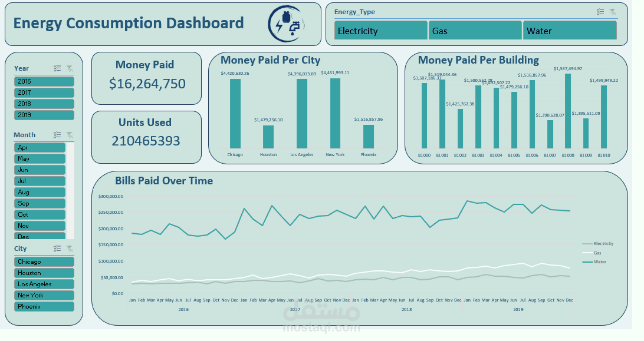Click the Month slicer scrollbar

[70, 191]
